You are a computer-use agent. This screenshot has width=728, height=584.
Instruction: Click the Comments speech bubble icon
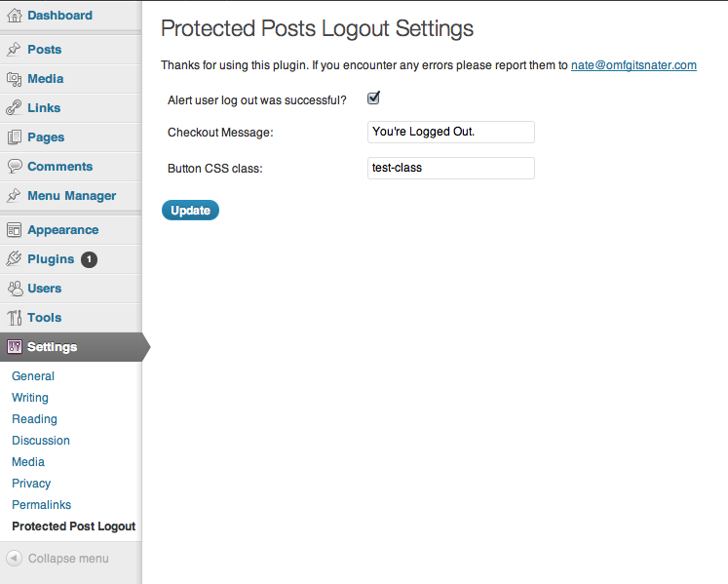(15, 166)
